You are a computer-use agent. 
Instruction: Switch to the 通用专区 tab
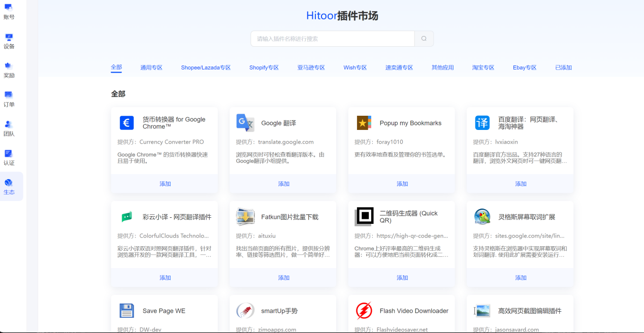point(151,68)
